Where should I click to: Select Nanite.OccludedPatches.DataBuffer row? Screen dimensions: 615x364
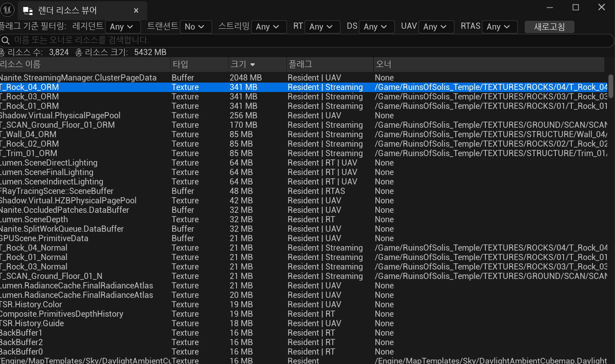[304, 210]
